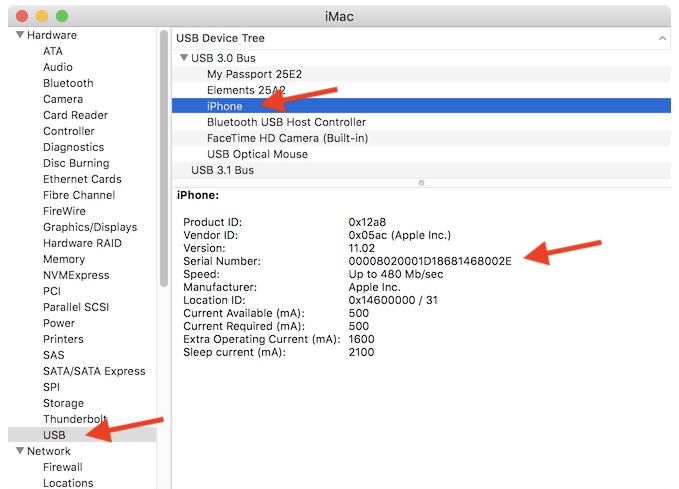The image size is (679, 489).
Task: Open Parallel SCSI category
Action: coord(76,308)
